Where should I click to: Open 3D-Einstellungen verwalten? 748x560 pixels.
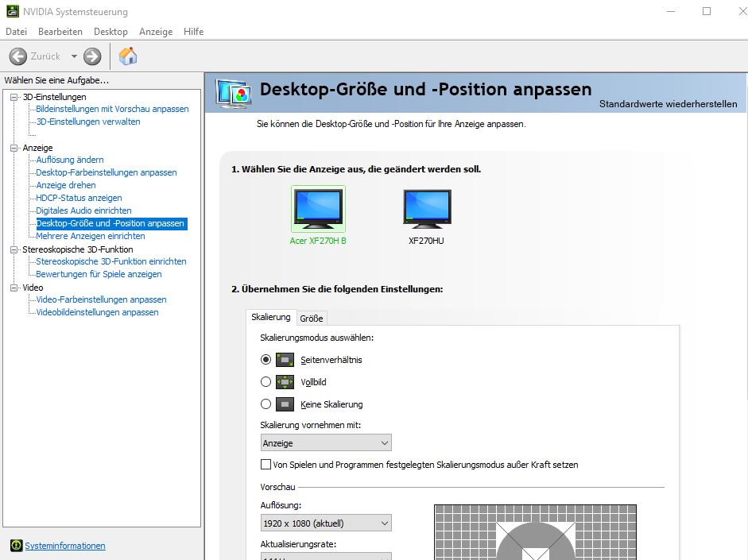pyautogui.click(x=88, y=122)
